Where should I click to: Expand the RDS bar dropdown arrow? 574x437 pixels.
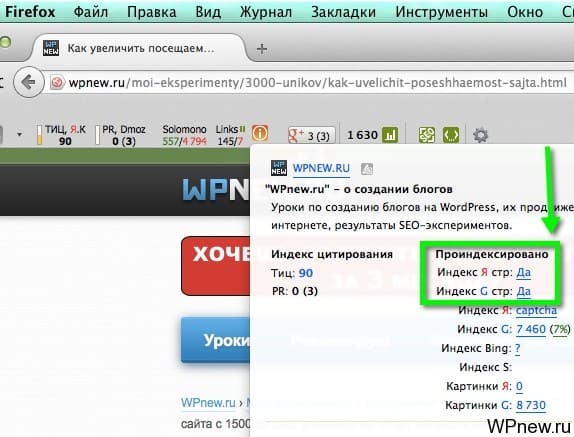coord(19,134)
